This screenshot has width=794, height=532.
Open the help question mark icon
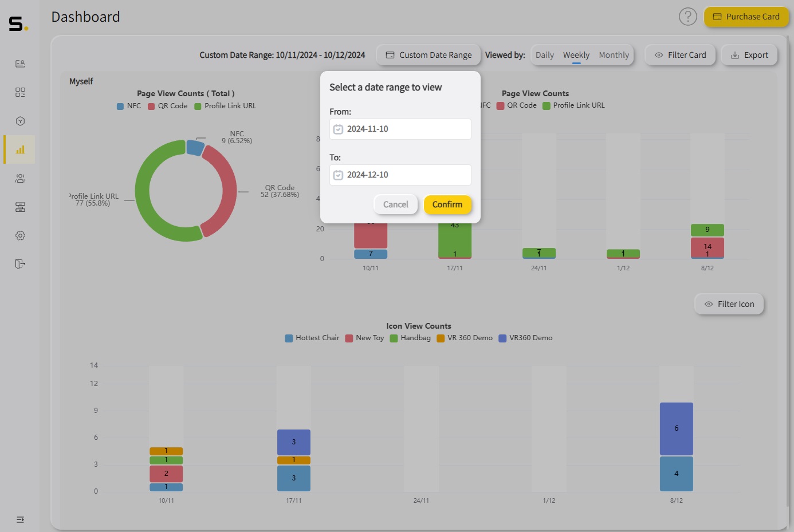688,17
